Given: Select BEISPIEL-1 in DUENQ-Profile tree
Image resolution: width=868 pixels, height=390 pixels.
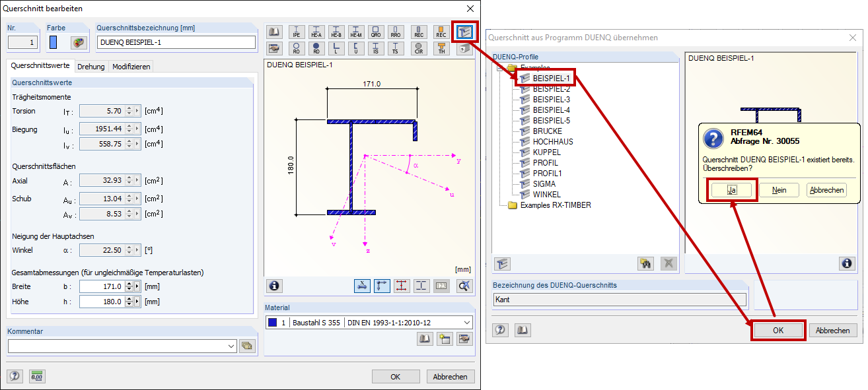Looking at the screenshot, I should point(551,78).
